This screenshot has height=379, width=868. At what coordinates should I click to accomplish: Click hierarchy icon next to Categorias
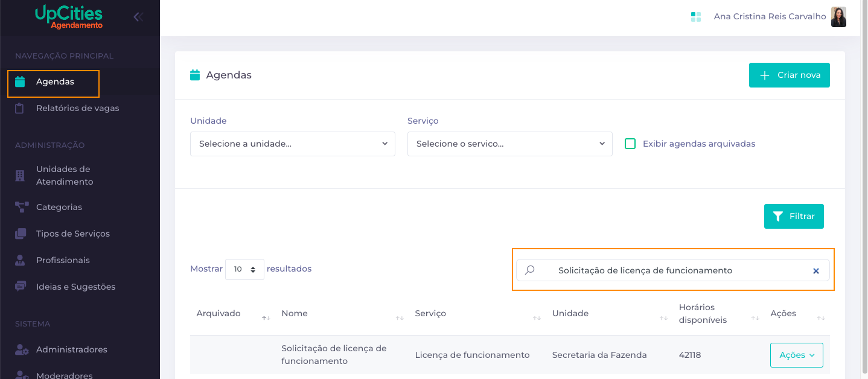[x=22, y=207]
